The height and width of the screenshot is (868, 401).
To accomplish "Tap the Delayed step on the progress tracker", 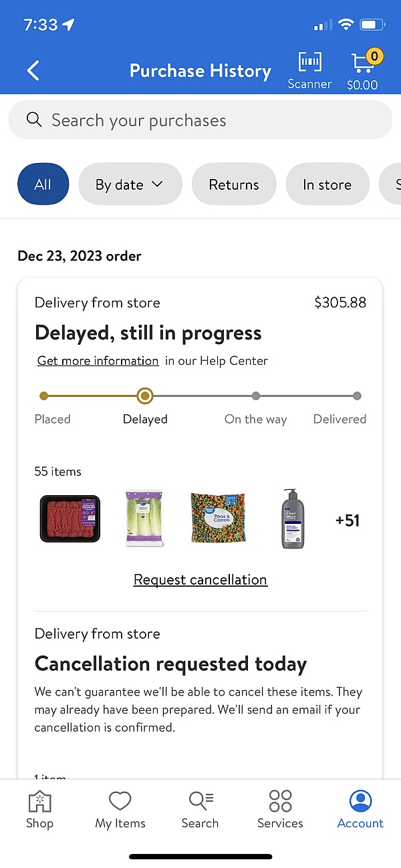I will (x=145, y=396).
